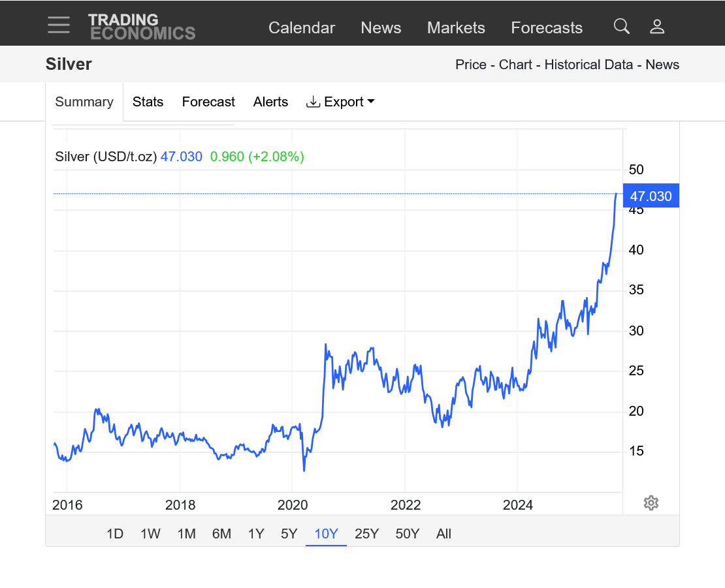725x588 pixels.
Task: Expand the Export dropdown
Action: click(340, 102)
